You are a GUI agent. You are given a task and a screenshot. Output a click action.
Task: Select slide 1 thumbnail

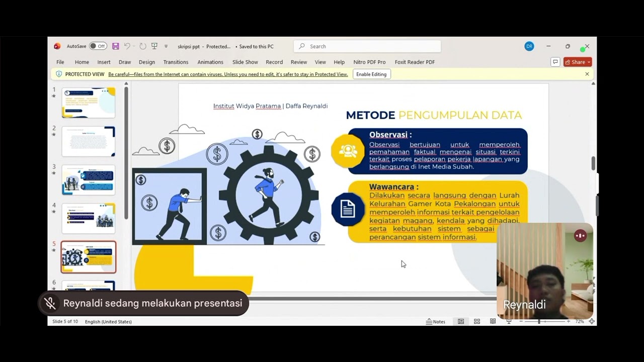pyautogui.click(x=89, y=103)
